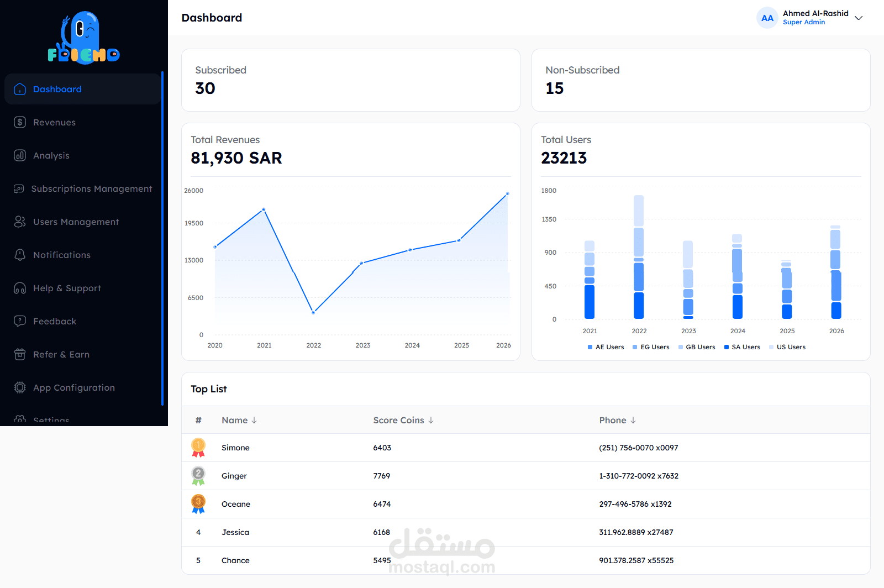Click the Analysis bar chart icon

[20, 155]
